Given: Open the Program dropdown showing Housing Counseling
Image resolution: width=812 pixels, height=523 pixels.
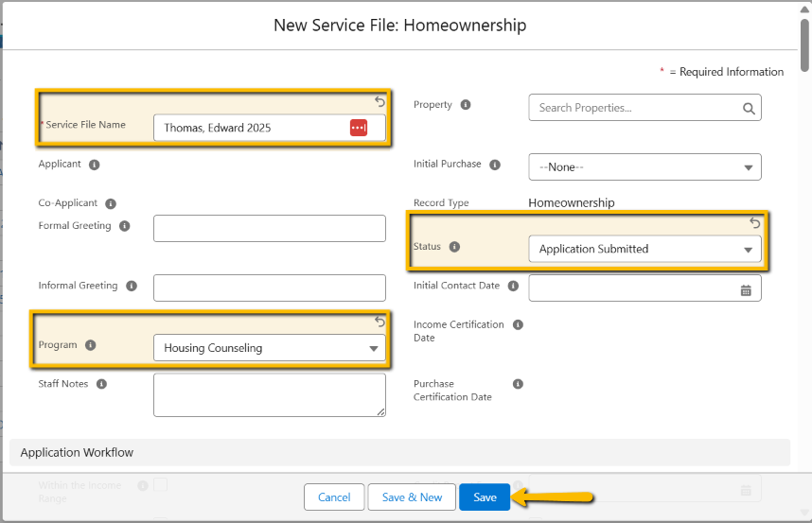Looking at the screenshot, I should click(270, 348).
